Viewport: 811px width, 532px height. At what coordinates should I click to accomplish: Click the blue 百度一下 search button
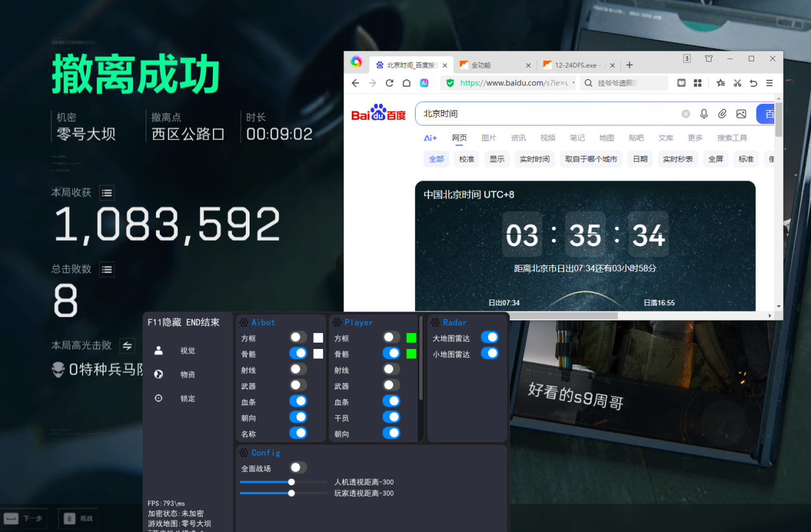(x=767, y=113)
